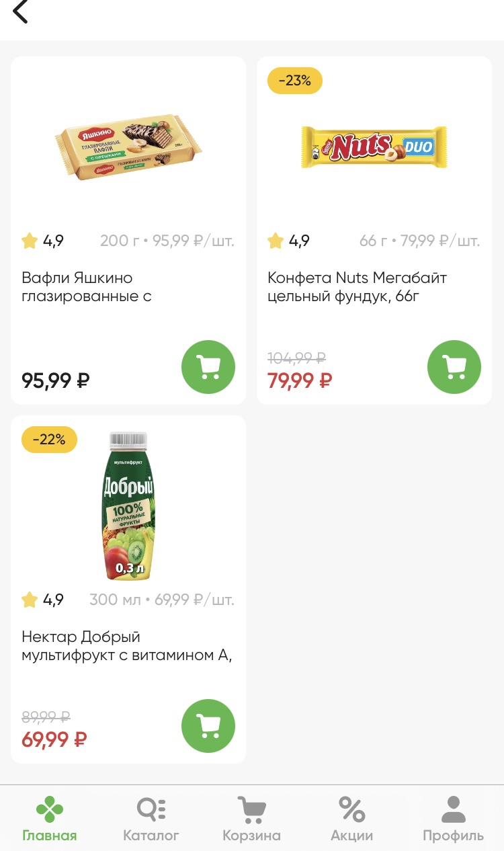
Task: Tap the Добрый juice bottle image
Action: point(128,506)
